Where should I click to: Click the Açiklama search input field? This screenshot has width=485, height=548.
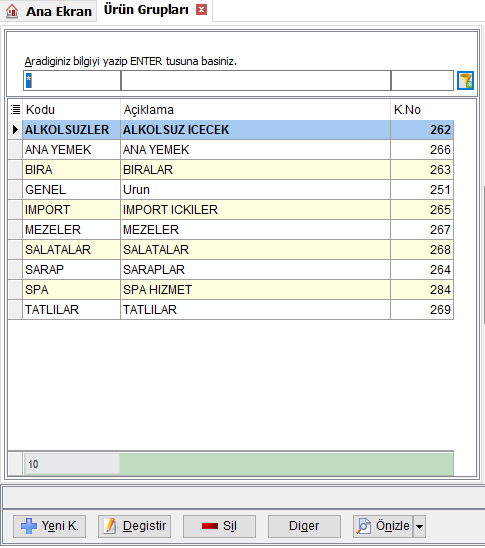point(256,81)
